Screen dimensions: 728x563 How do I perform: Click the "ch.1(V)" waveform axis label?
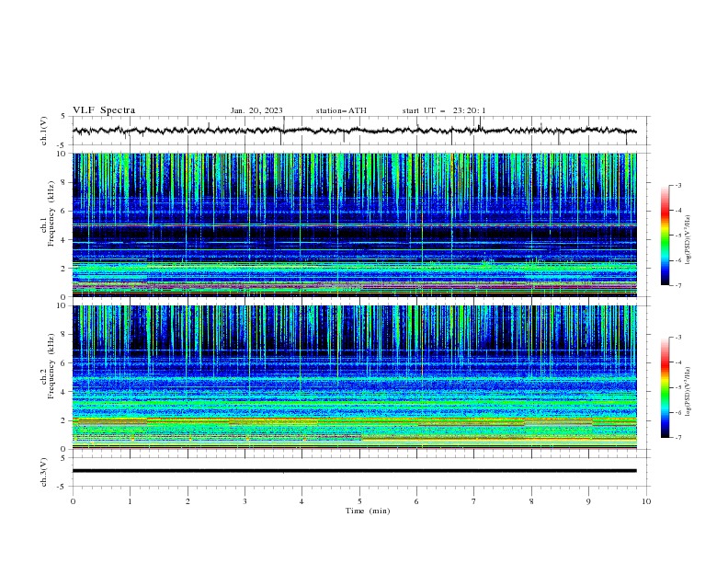pyautogui.click(x=44, y=131)
